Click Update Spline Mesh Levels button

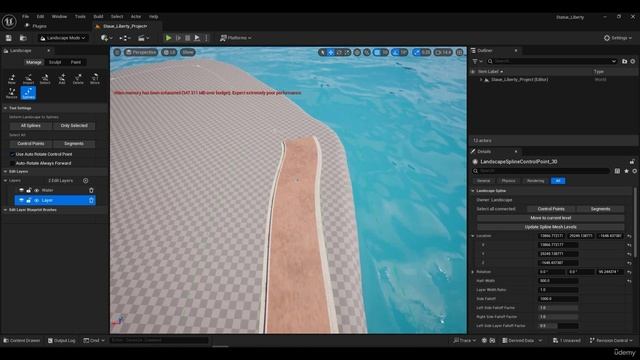click(x=550, y=227)
